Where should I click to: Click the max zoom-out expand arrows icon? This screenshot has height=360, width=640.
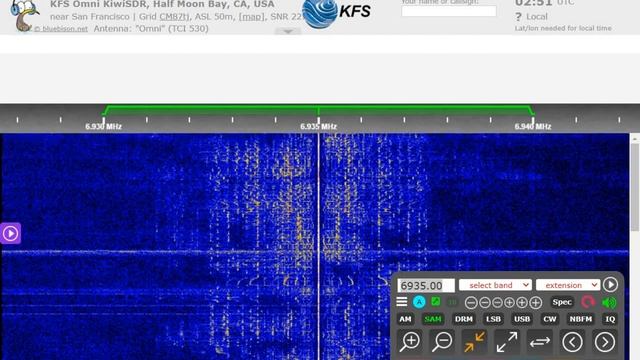click(507, 342)
